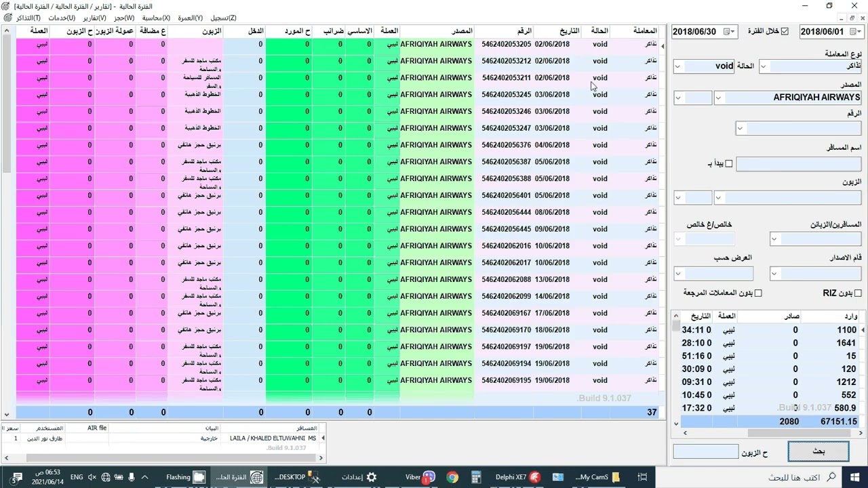Expand the نوع المعاملة dropdown showing تذاكر
The width and height of the screenshot is (868, 488).
(763, 66)
